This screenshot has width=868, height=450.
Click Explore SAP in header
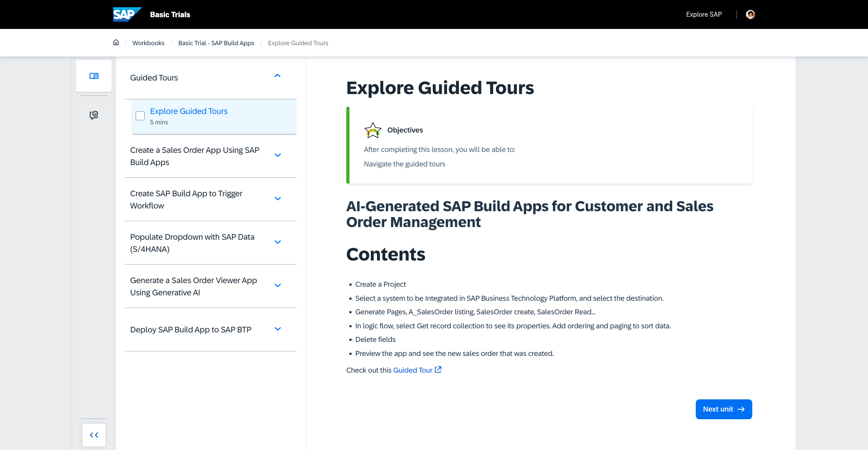(x=704, y=14)
